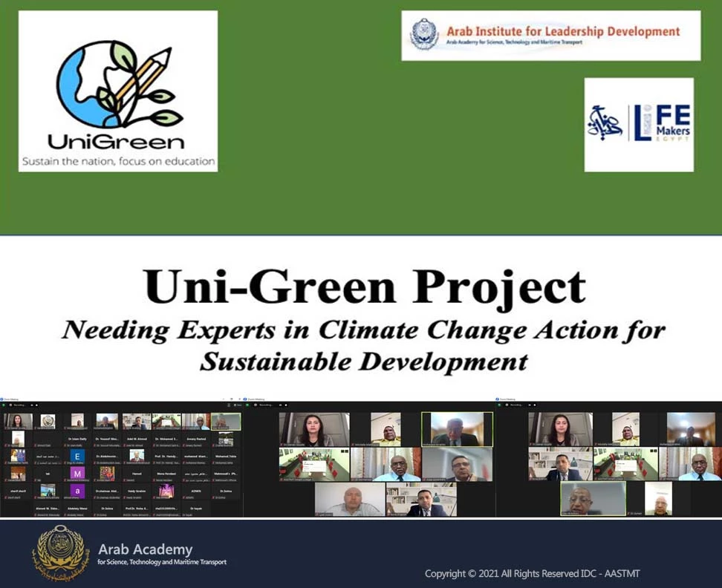This screenshot has height=588, width=722.
Task: Click the AASTMT emblem beside Arab Institute title
Action: 424,34
